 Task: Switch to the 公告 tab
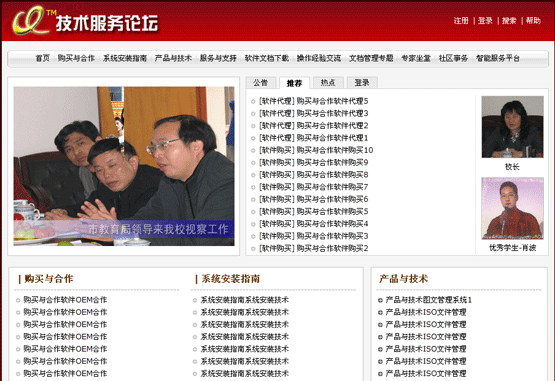click(261, 83)
